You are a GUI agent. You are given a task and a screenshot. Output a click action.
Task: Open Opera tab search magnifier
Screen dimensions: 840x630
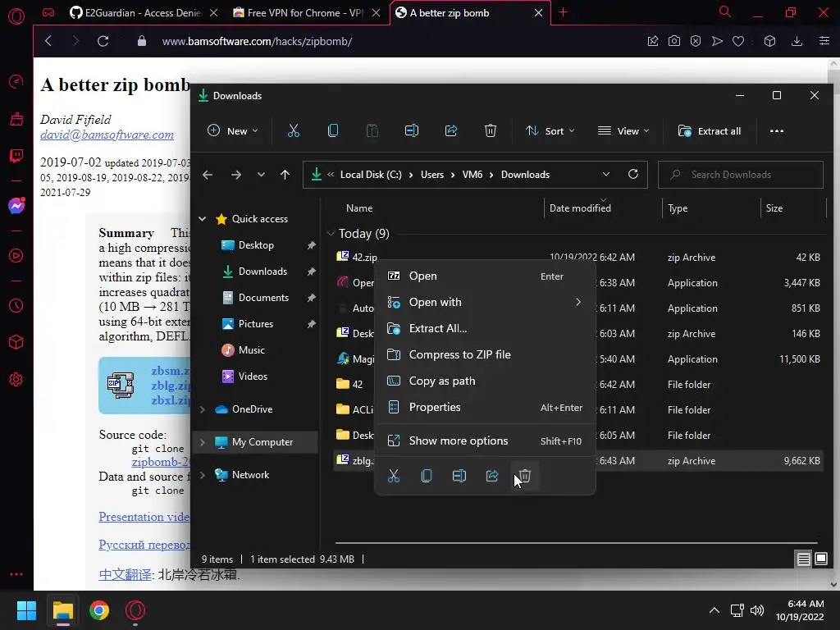click(x=724, y=11)
